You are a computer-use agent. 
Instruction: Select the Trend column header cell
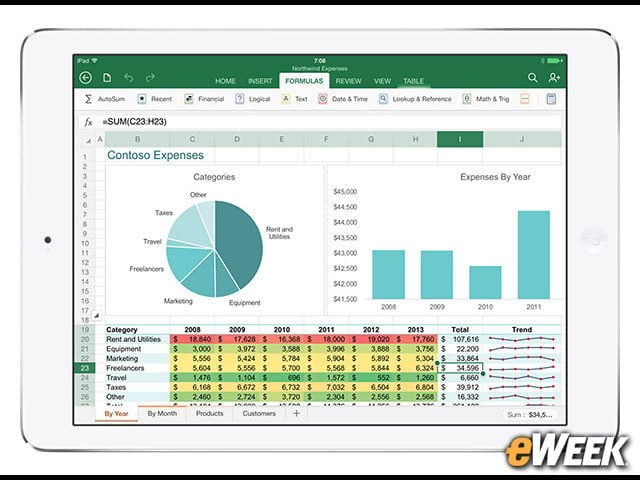[522, 329]
